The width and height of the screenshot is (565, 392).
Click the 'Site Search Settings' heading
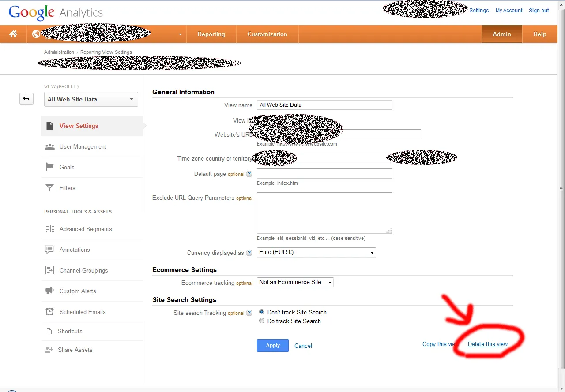click(x=185, y=299)
